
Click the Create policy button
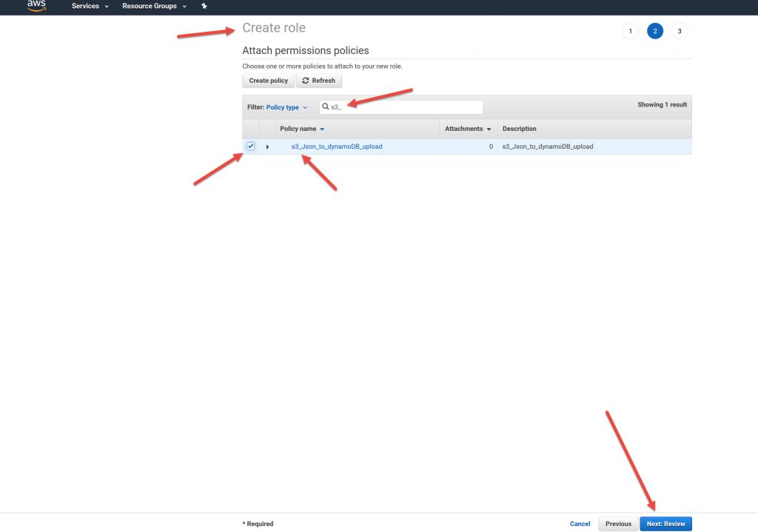[x=268, y=81]
